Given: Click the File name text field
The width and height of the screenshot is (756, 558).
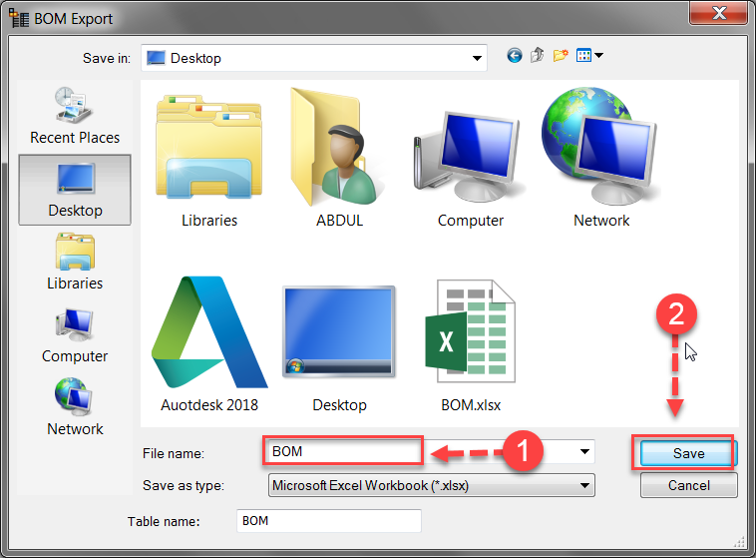Looking at the screenshot, I should (x=342, y=451).
